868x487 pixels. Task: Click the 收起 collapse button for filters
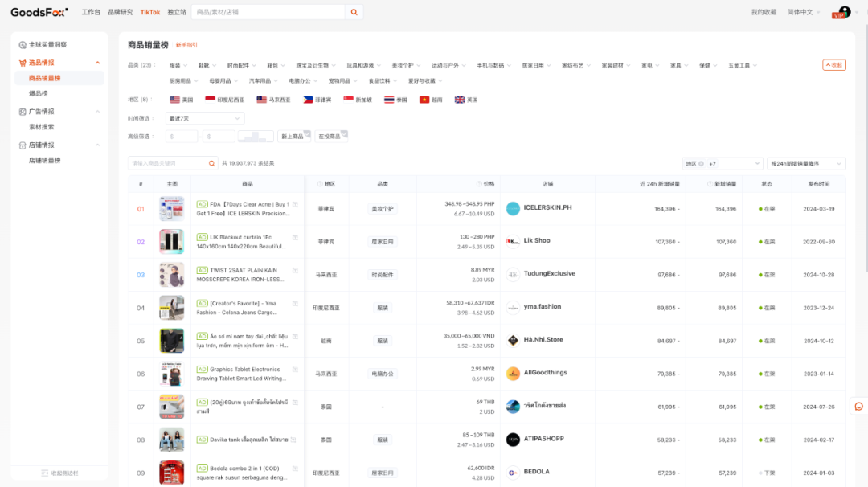pyautogui.click(x=833, y=64)
